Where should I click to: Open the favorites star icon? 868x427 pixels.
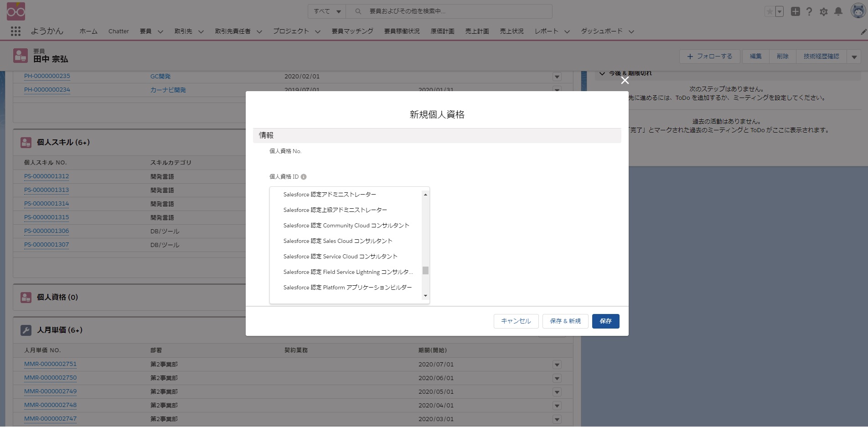[770, 11]
